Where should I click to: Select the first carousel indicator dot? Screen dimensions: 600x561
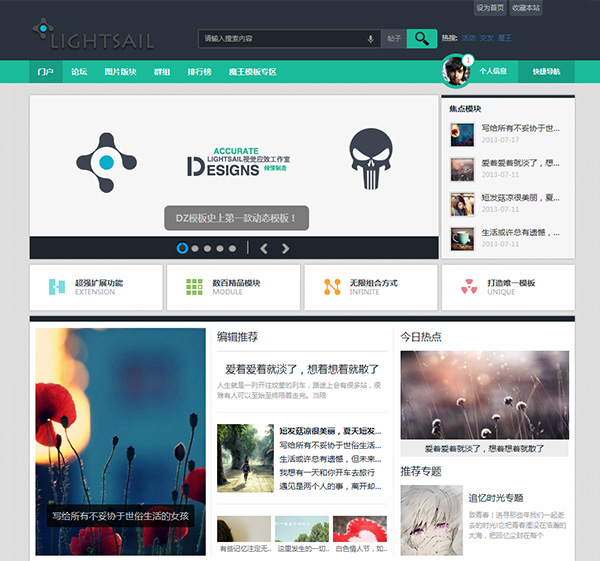182,248
